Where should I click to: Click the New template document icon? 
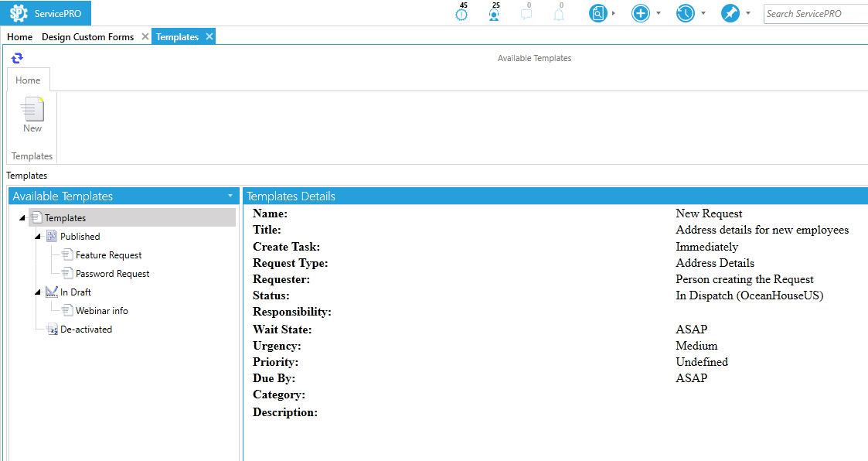pyautogui.click(x=32, y=109)
